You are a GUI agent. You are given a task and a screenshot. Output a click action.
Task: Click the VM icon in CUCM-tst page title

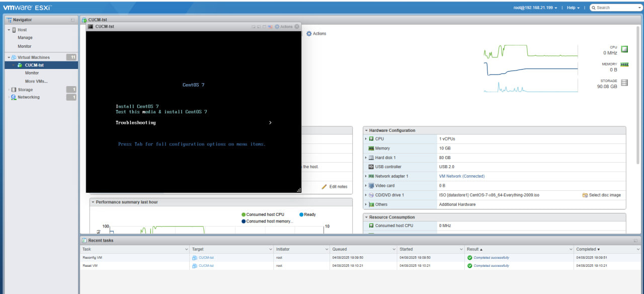(85, 20)
